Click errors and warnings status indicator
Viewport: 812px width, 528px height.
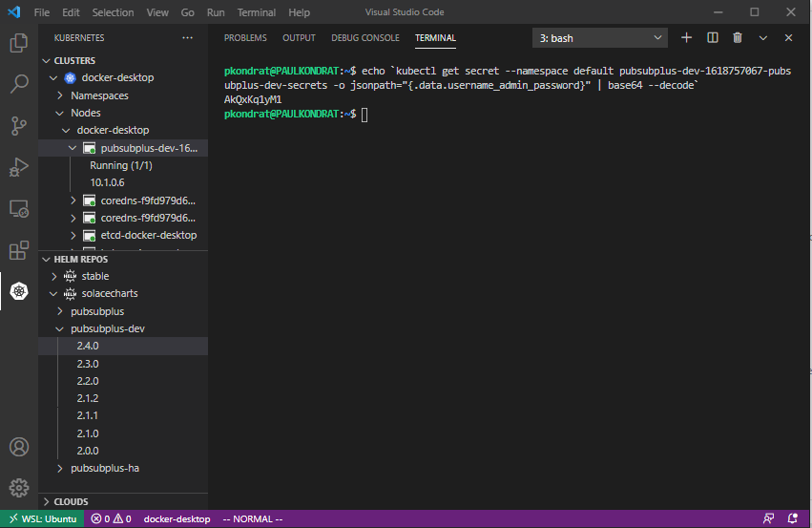point(112,518)
